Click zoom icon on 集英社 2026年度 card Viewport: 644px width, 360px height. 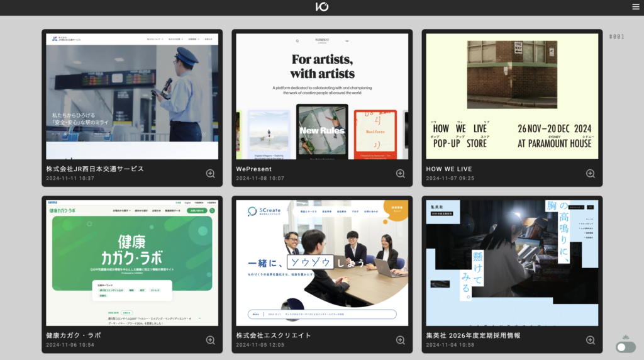pos(590,340)
